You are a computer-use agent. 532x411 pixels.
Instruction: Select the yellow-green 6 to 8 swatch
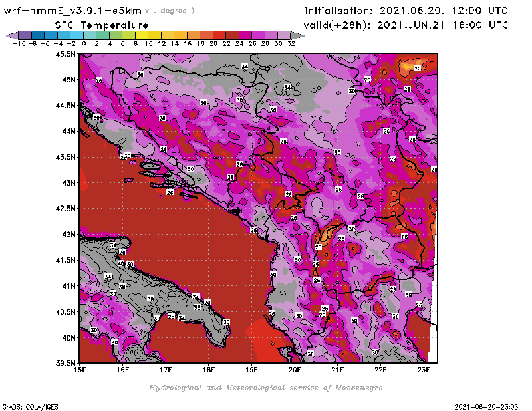[128, 35]
